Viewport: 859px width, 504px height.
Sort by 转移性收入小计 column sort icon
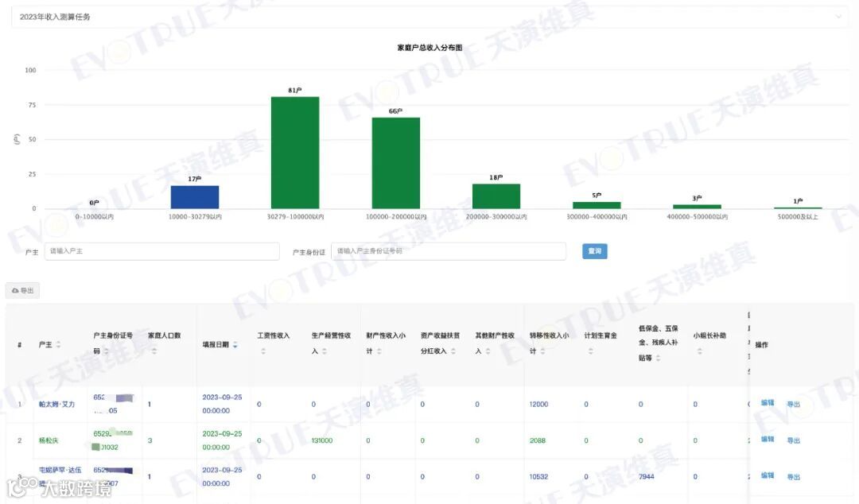coord(542,351)
